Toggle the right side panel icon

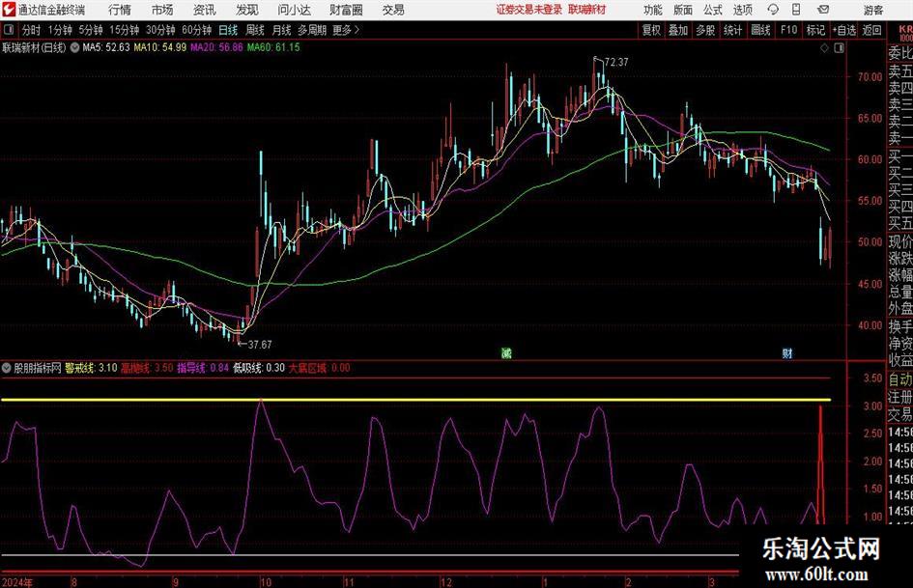[839, 48]
